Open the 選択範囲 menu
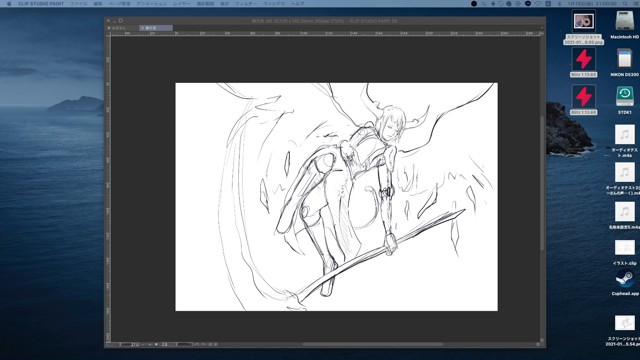 pos(205,4)
